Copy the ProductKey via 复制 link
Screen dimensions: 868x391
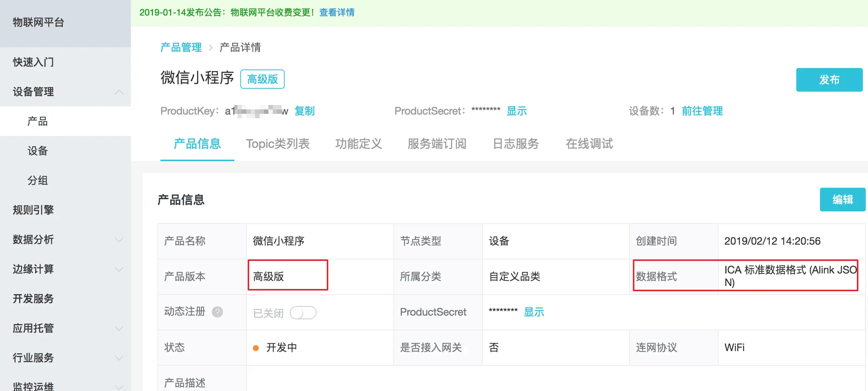pos(304,111)
